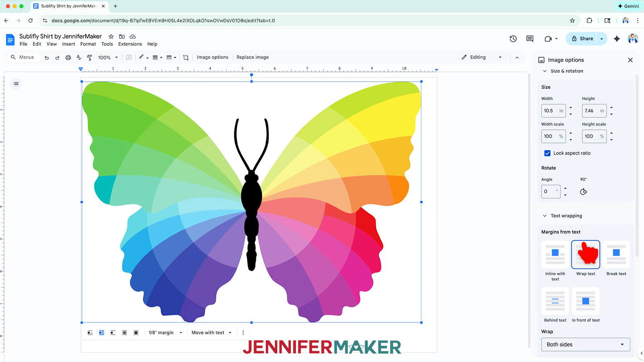Open the Both sides wrap dropdown
This screenshot has width=644, height=362.
tap(585, 345)
